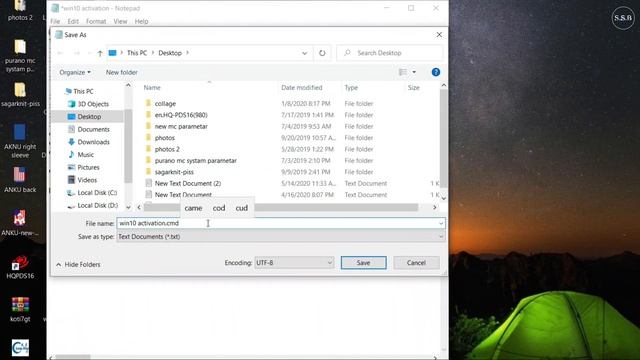Open the Save as type dropdown
Image resolution: width=640 pixels, height=360 pixels.
[x=281, y=236]
